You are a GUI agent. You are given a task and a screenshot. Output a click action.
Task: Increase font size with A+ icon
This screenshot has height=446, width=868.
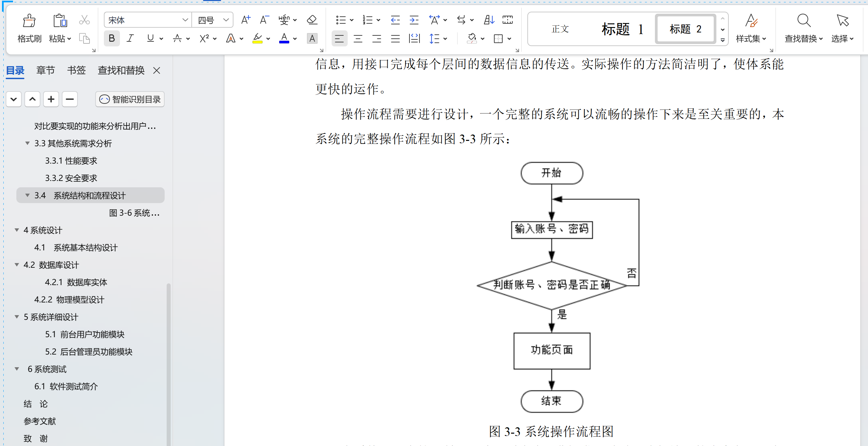pos(246,20)
